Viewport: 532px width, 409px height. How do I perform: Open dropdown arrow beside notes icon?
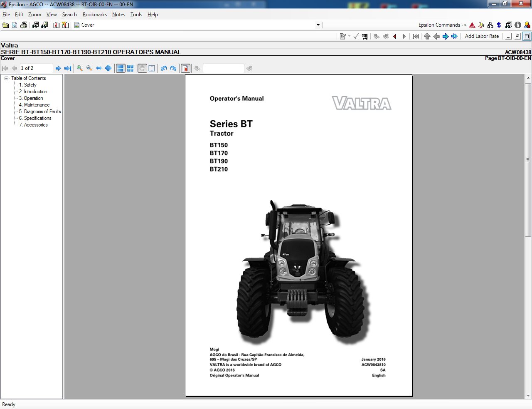coord(349,36)
